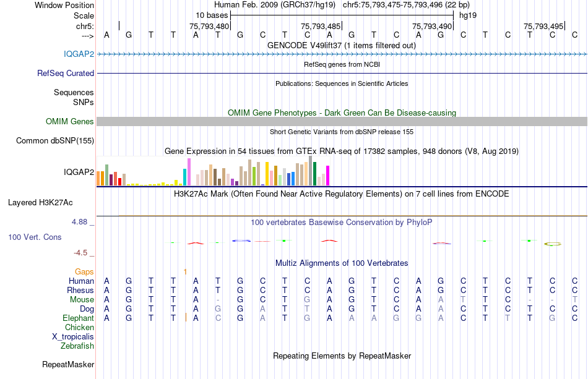Click the dark green GTEx expression bar
The image size is (588, 379).
[x=314, y=174]
